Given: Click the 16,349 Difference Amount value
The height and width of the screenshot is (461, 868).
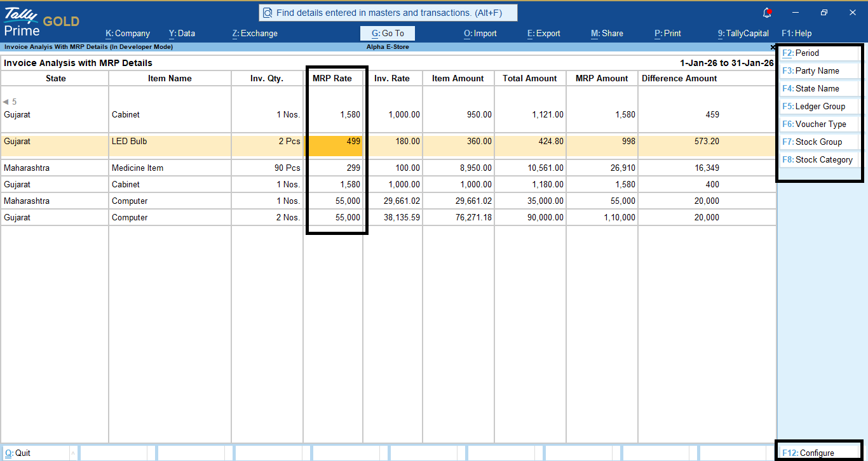Looking at the screenshot, I should pyautogui.click(x=707, y=168).
